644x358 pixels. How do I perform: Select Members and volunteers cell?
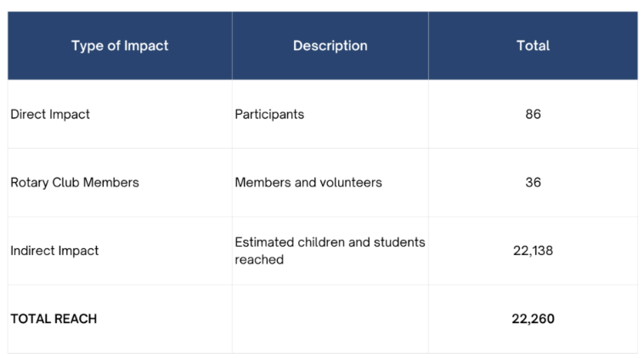pos(330,182)
